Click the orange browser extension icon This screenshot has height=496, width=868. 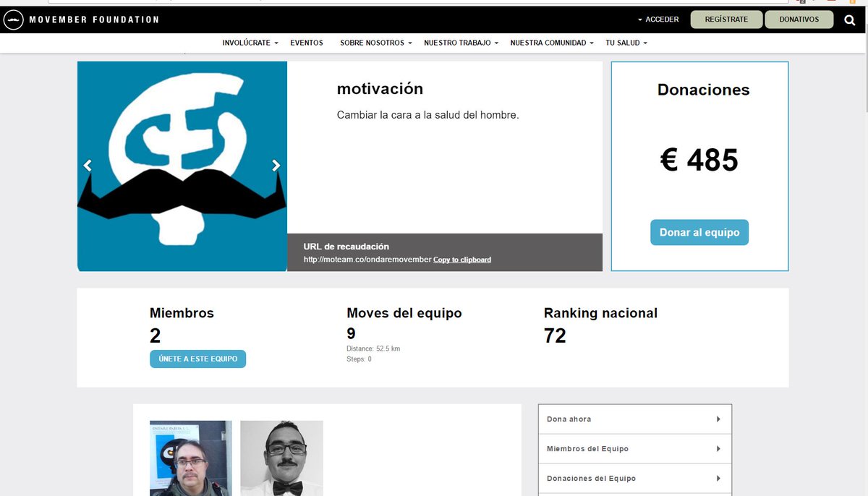pyautogui.click(x=852, y=4)
